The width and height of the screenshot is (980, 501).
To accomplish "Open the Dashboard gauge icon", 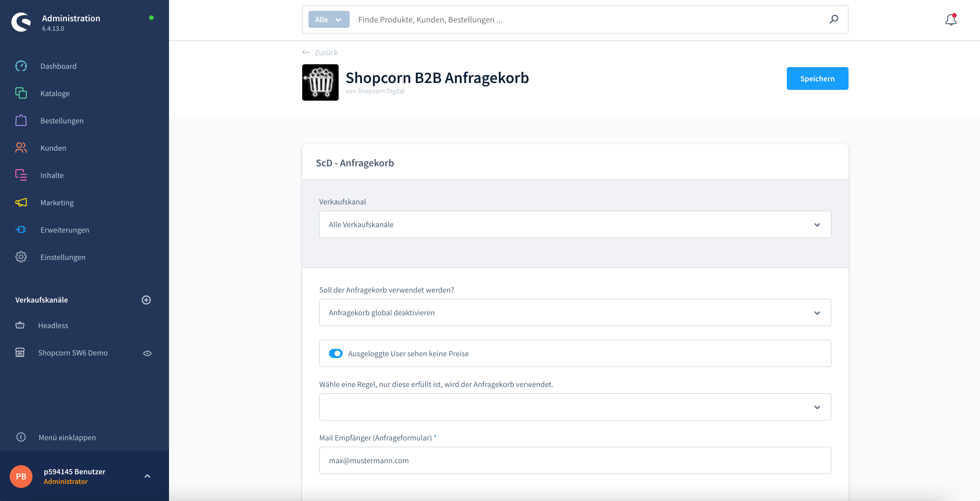I will (21, 66).
